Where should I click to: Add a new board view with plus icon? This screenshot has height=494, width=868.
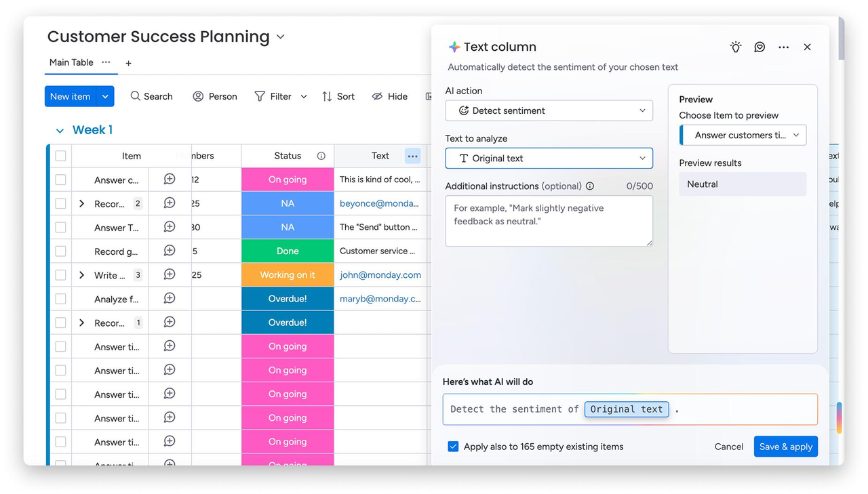(x=128, y=63)
